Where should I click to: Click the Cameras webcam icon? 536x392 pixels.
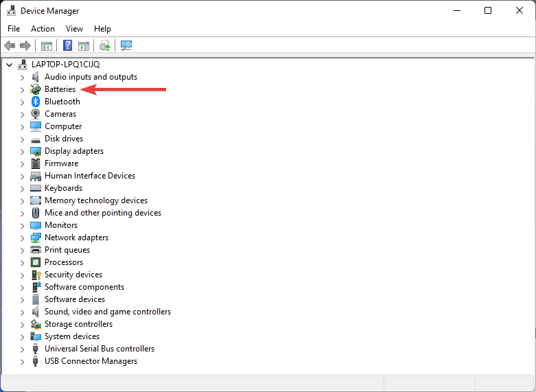[x=36, y=114]
